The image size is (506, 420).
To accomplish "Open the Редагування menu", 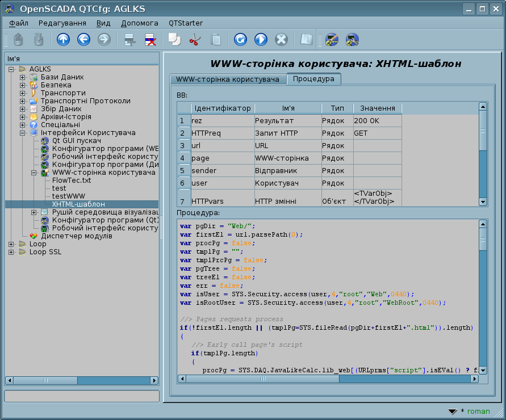I will tap(62, 23).
